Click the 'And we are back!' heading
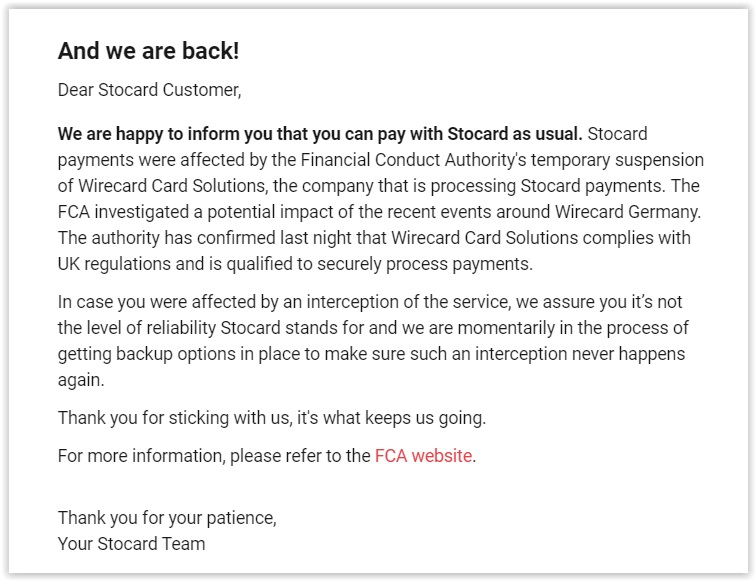Screen dimensions: 756x581 coord(148,51)
